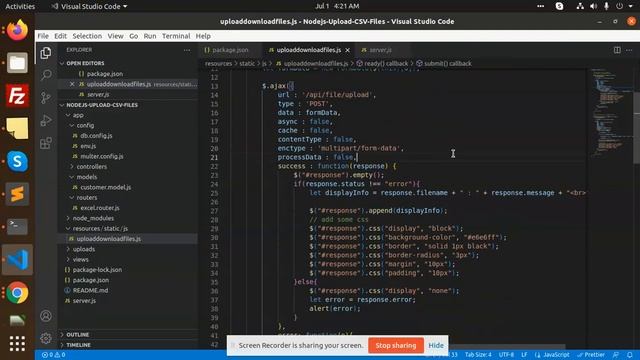Switch to the server.js tab
The height and width of the screenshot is (360, 640).
coord(380,50)
